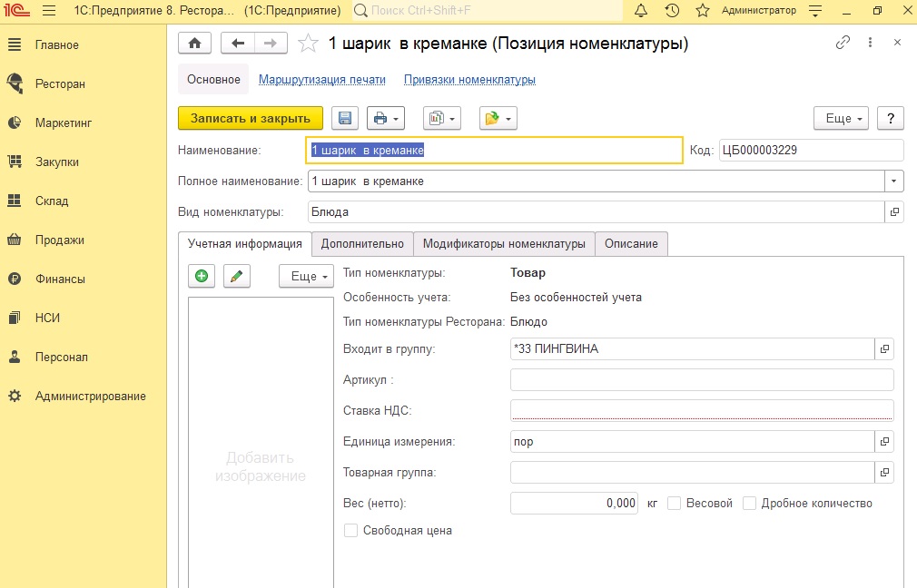Go to the home page button
917x588 pixels.
[194, 44]
